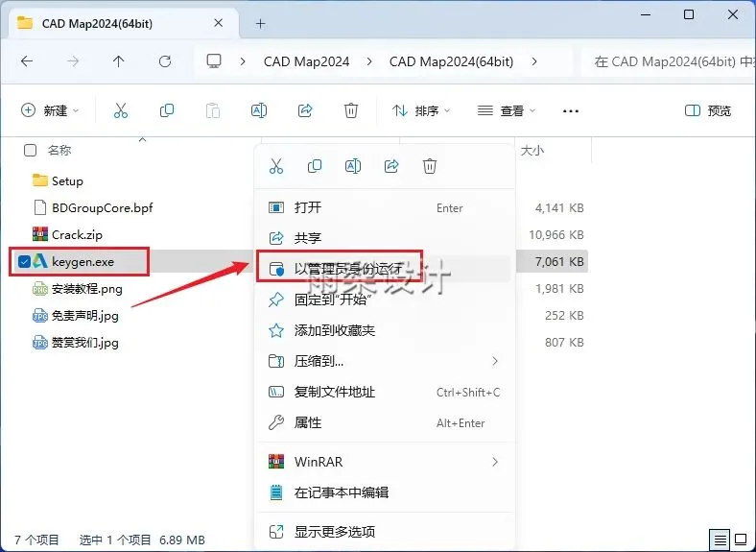Go up one folder level
This screenshot has width=756, height=552.
click(x=119, y=61)
